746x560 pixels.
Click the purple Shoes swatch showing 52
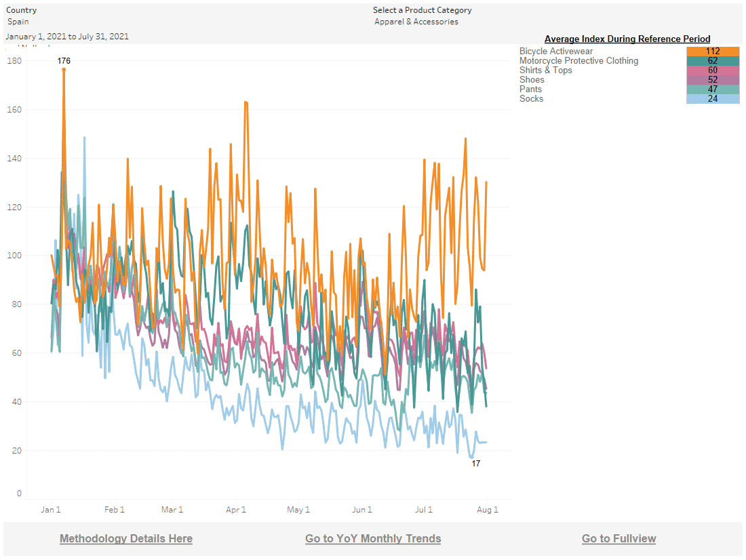[x=712, y=80]
